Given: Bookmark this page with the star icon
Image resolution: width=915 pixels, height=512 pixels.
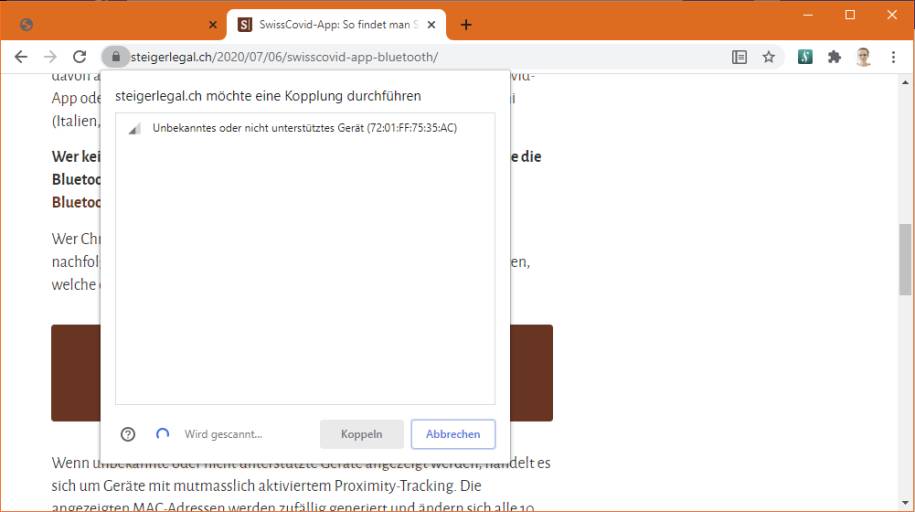Looking at the screenshot, I should click(769, 57).
